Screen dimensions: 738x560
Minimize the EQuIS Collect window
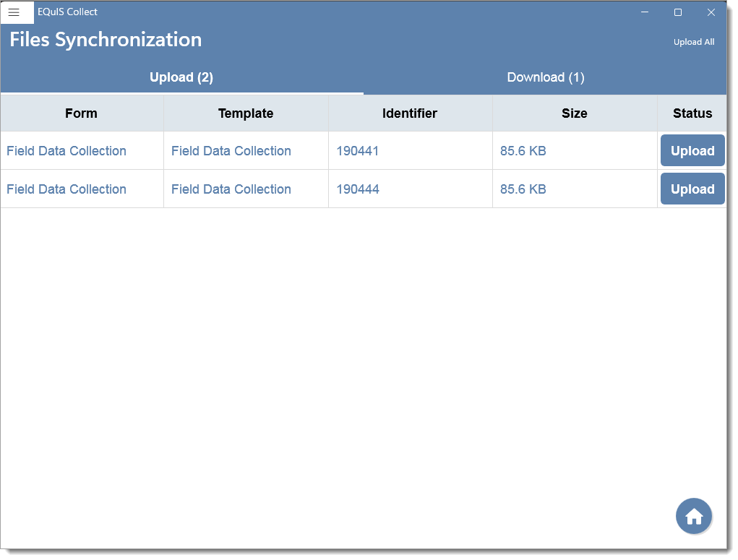[x=645, y=12]
